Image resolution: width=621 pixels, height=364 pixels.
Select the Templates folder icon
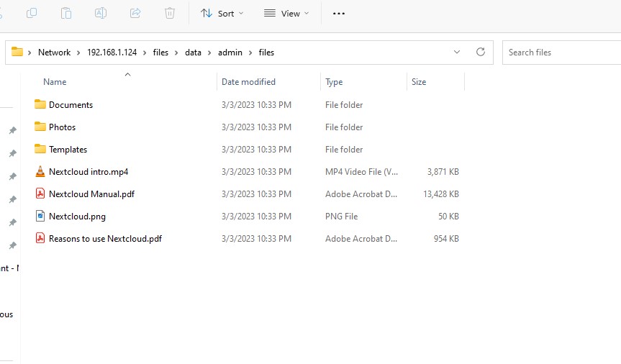(40, 149)
